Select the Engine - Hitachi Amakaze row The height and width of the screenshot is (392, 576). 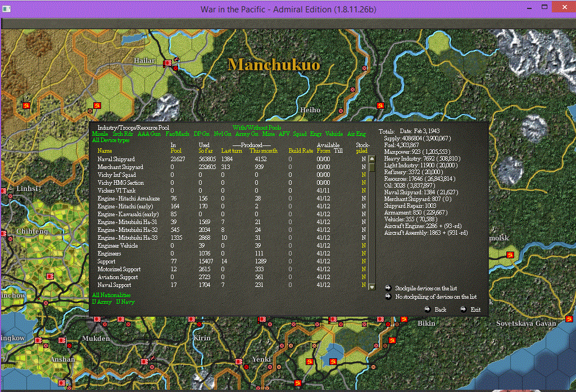(x=232, y=199)
